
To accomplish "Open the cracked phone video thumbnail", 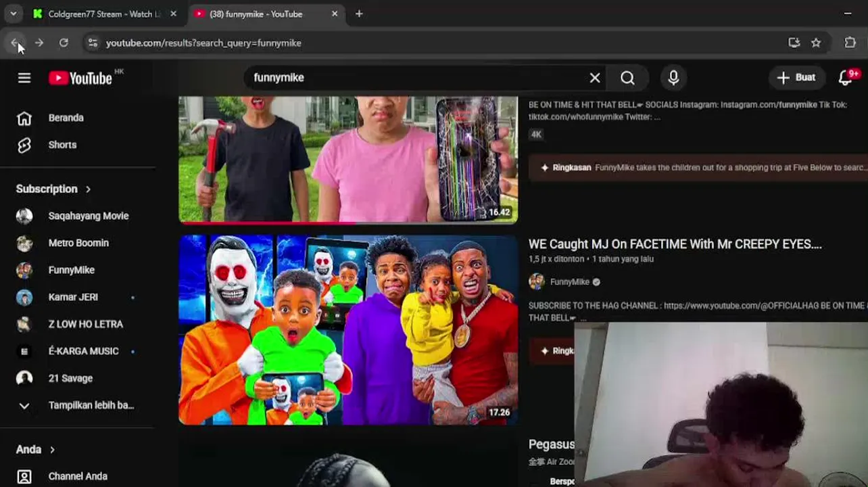I will click(348, 160).
